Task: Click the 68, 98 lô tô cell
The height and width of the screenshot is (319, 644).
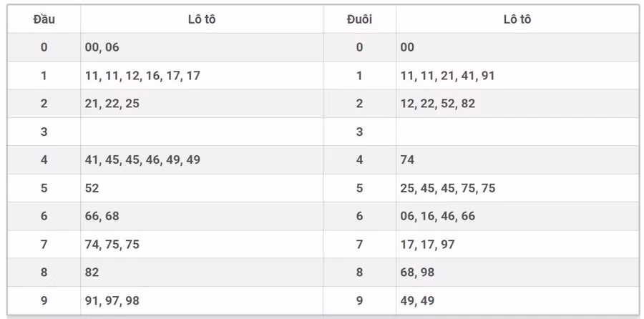Action: coord(417,273)
